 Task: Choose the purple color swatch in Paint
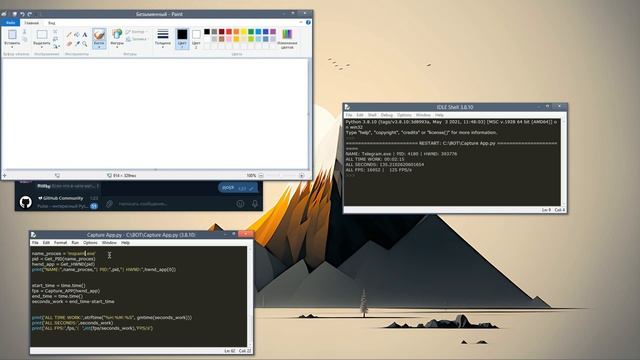pyautogui.click(x=273, y=31)
